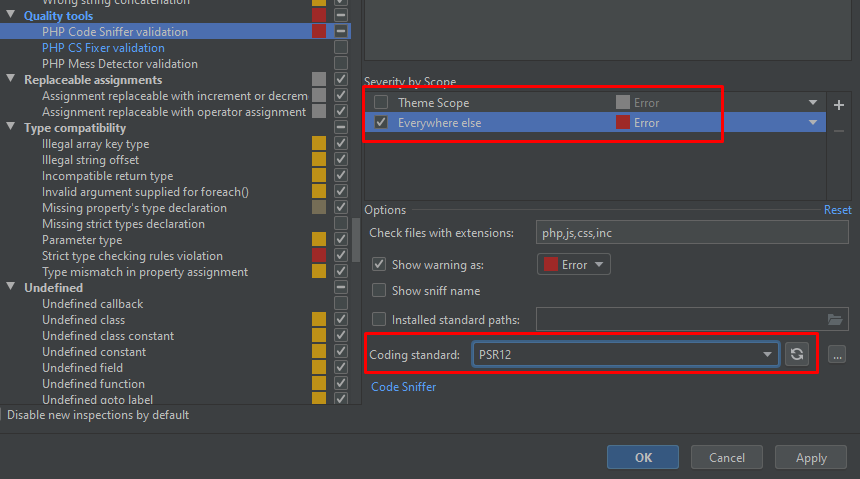
Task: Open Theme Scope severity dropdown arrow
Action: click(813, 103)
